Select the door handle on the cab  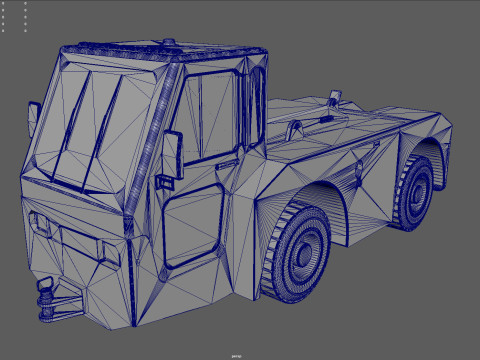[x=227, y=164]
